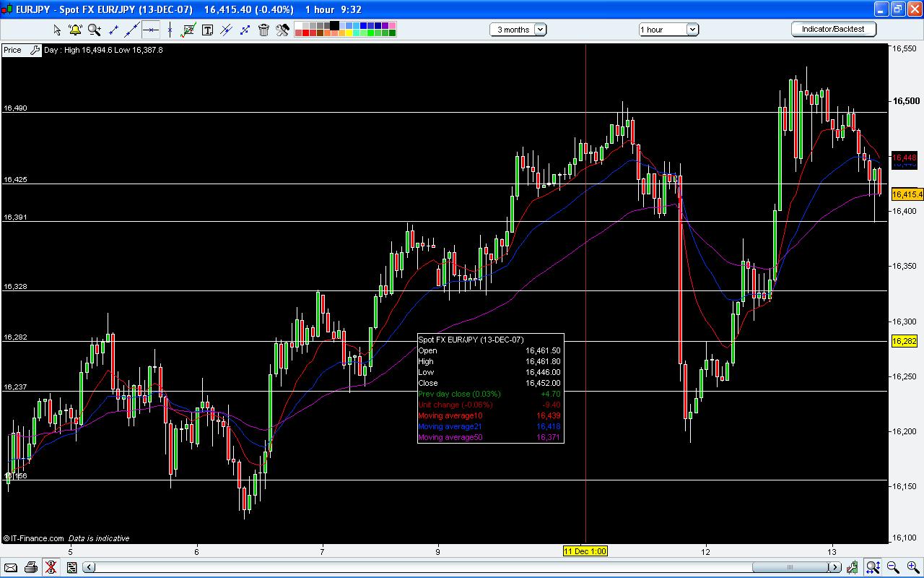
Task: Click the 16,490 horizontal line label
Action: click(15, 108)
